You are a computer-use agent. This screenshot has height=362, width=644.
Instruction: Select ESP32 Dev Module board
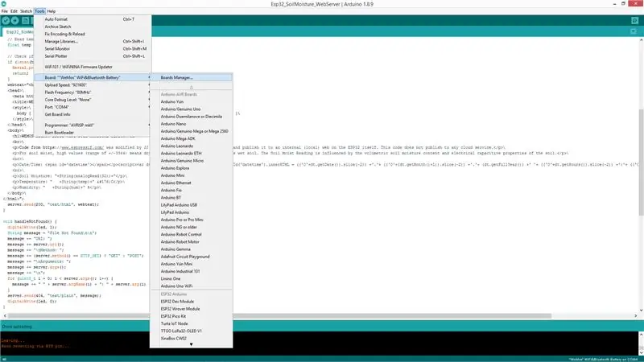point(191,302)
